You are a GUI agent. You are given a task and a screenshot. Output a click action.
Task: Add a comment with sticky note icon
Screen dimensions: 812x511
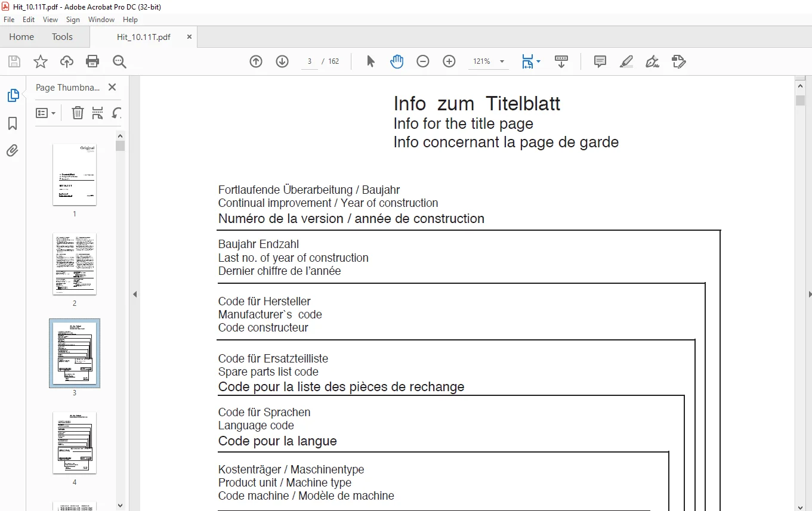point(600,61)
